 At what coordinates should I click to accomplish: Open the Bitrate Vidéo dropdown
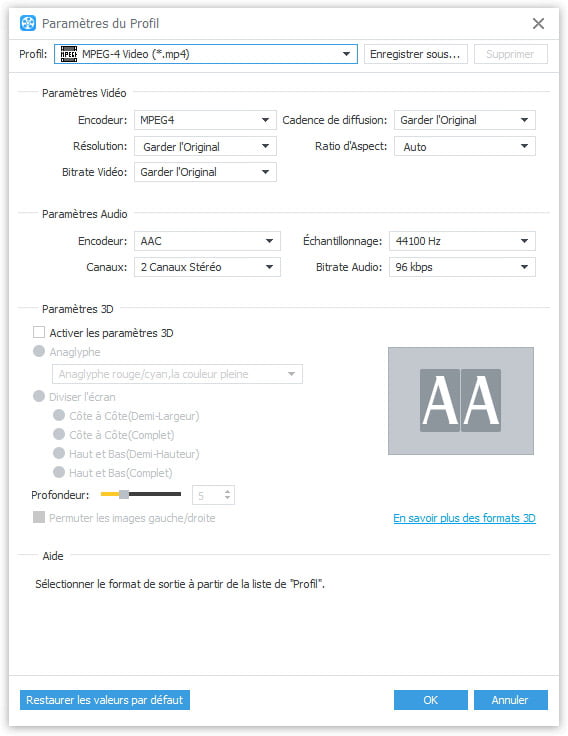[205, 172]
